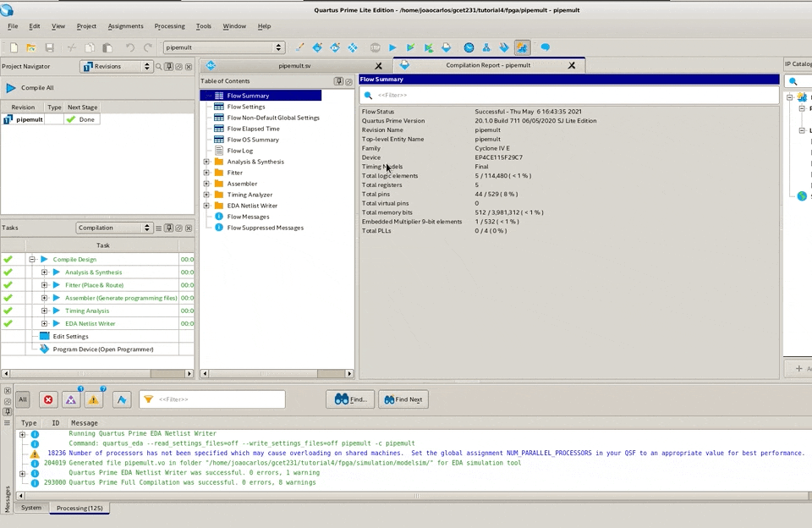Toggle pin on Table of Contents panel
Screen dimensions: 812x528
(x=338, y=81)
